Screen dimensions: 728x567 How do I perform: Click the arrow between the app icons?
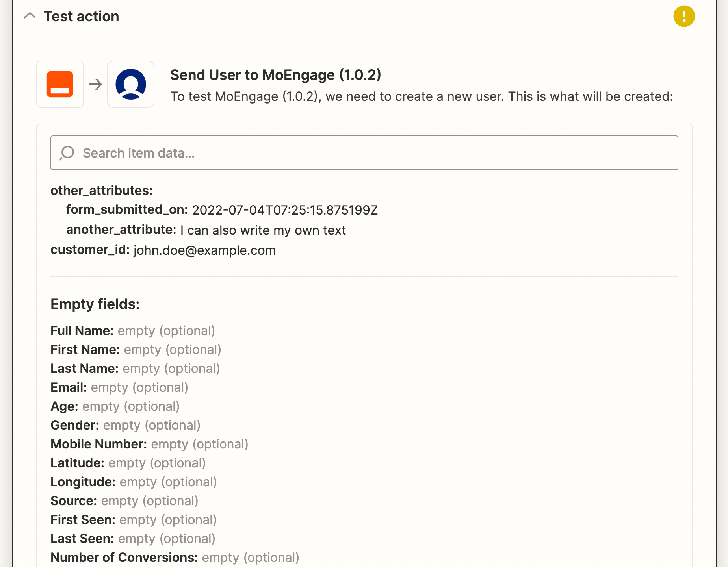point(95,84)
